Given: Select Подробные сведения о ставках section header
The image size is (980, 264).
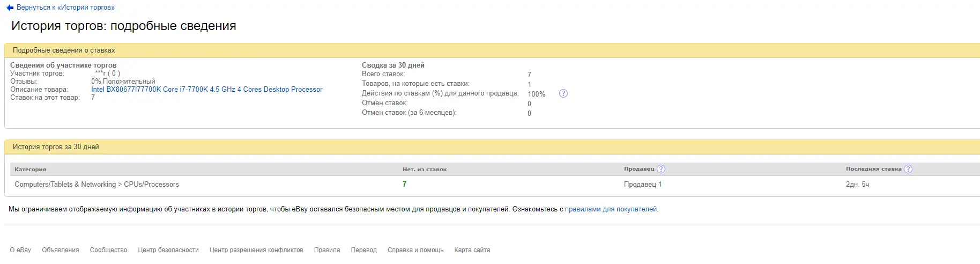Looking at the screenshot, I should 64,50.
